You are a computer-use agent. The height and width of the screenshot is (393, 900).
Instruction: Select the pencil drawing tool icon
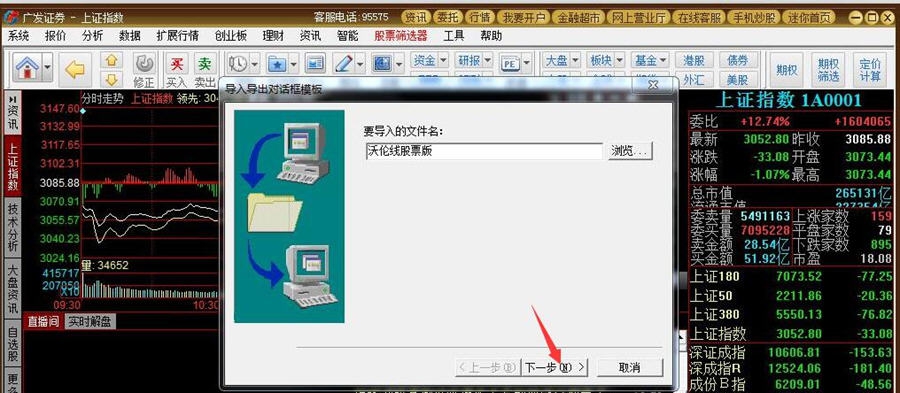pos(343,63)
